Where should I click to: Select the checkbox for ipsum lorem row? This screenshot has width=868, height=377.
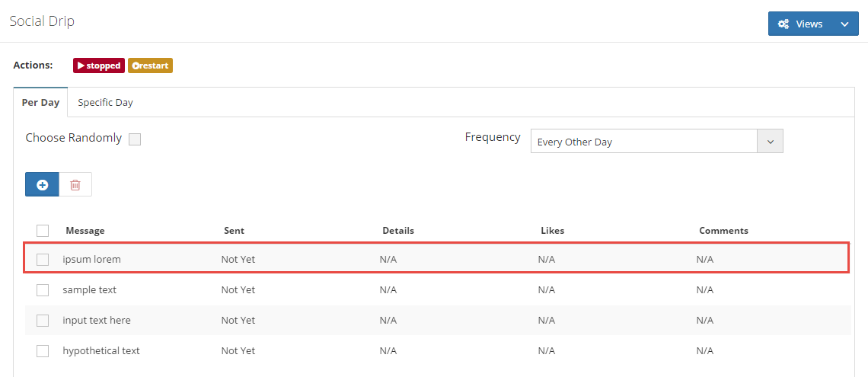tap(43, 259)
